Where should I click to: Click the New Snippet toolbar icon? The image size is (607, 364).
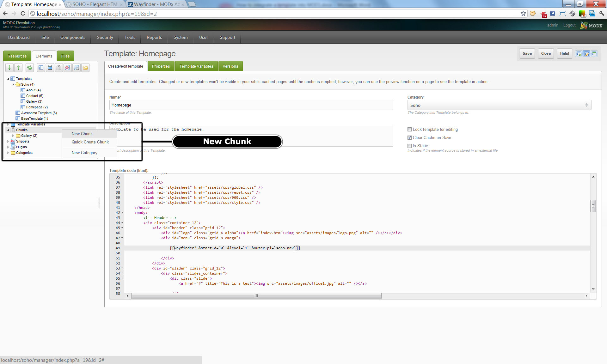pyautogui.click(x=68, y=68)
